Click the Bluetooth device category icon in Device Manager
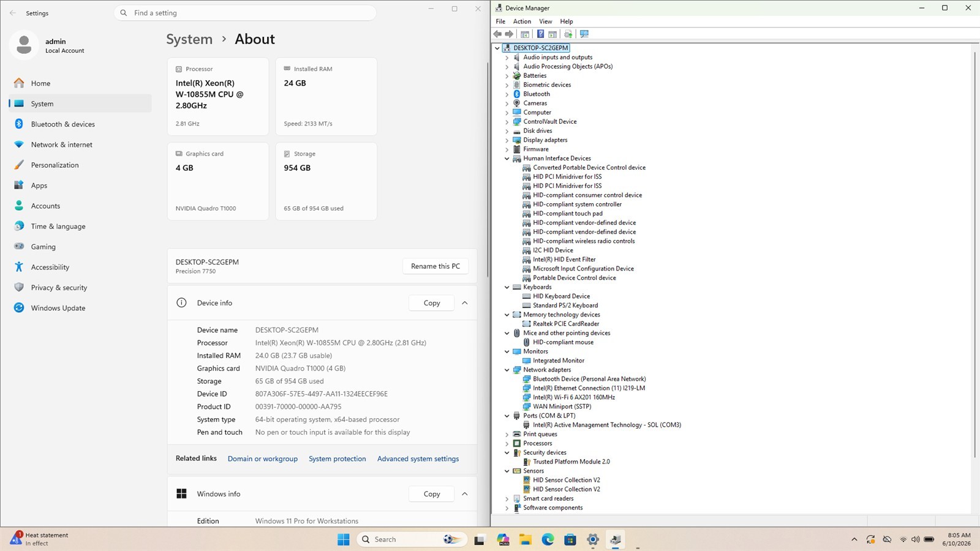The height and width of the screenshot is (551, 980). pyautogui.click(x=517, y=94)
